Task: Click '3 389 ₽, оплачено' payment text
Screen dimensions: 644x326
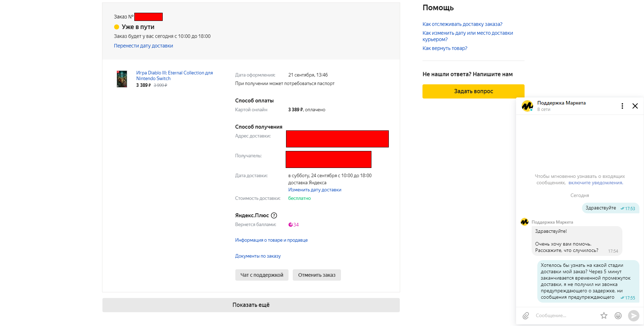Action: pyautogui.click(x=307, y=110)
